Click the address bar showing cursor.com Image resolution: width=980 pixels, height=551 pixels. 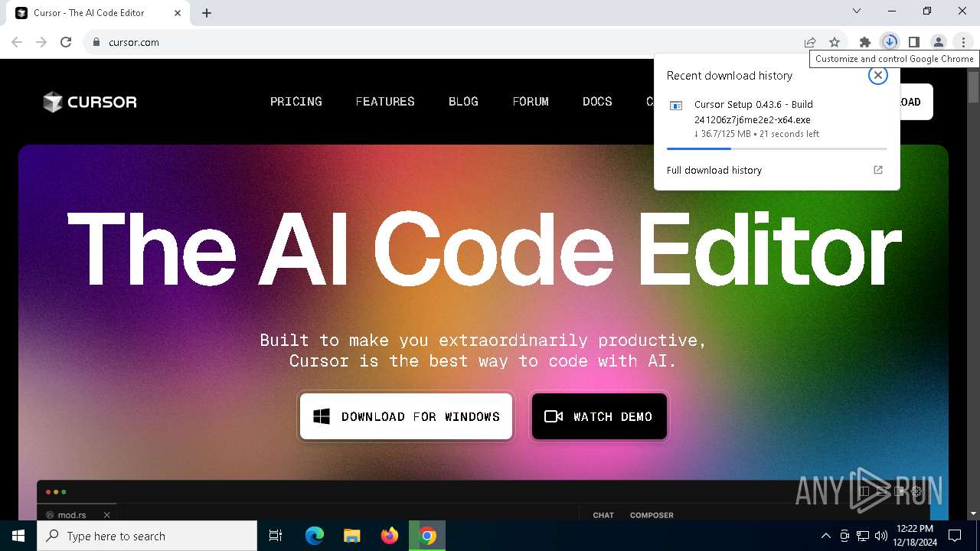(x=440, y=42)
